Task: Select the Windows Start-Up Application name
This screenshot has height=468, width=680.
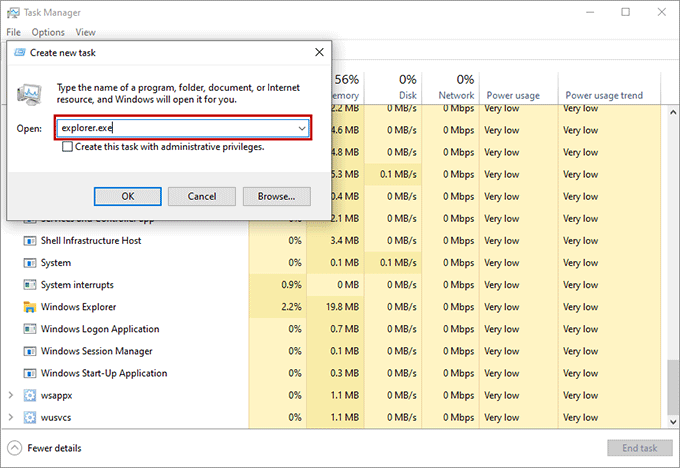Action: (104, 373)
